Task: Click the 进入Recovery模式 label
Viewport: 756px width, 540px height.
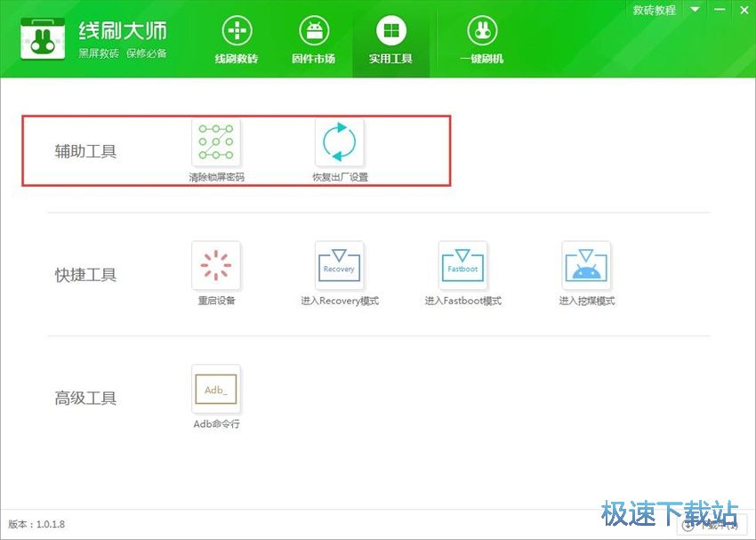Action: point(340,301)
